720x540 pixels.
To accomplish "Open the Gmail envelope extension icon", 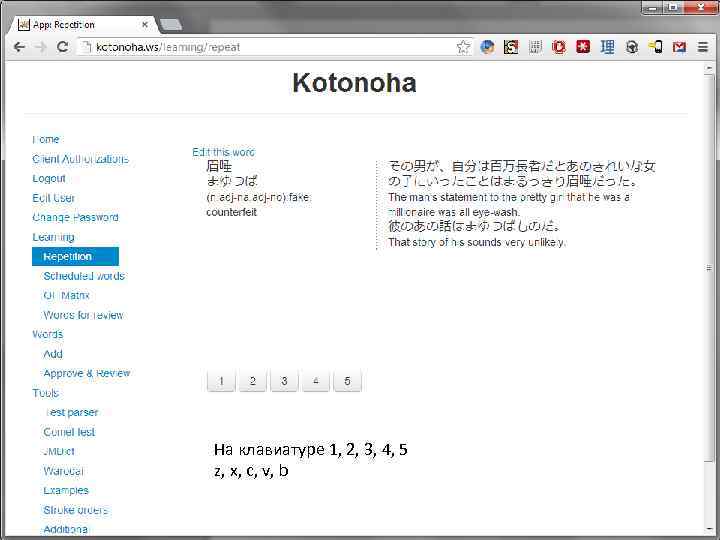I will pyautogui.click(x=680, y=47).
